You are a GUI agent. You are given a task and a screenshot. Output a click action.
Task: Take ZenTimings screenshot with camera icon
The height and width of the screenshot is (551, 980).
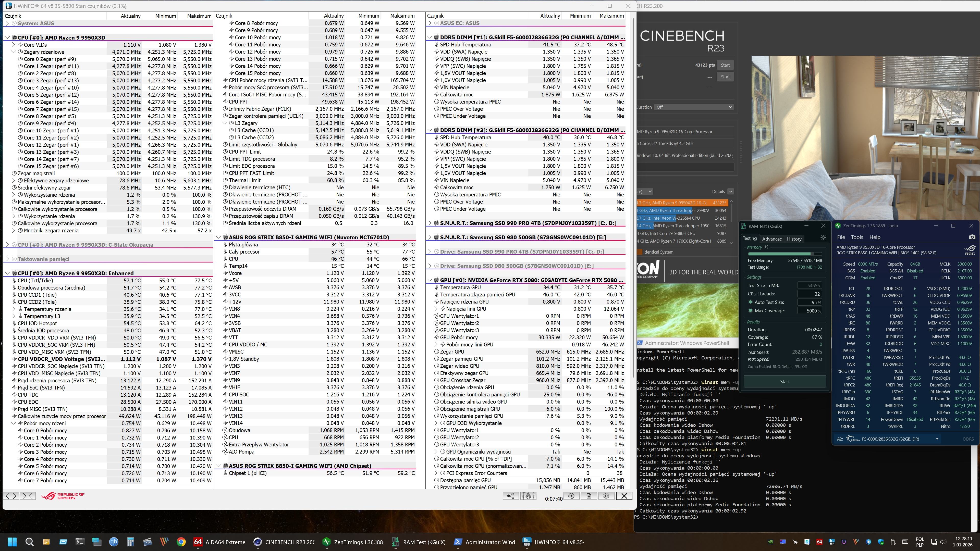(x=972, y=237)
